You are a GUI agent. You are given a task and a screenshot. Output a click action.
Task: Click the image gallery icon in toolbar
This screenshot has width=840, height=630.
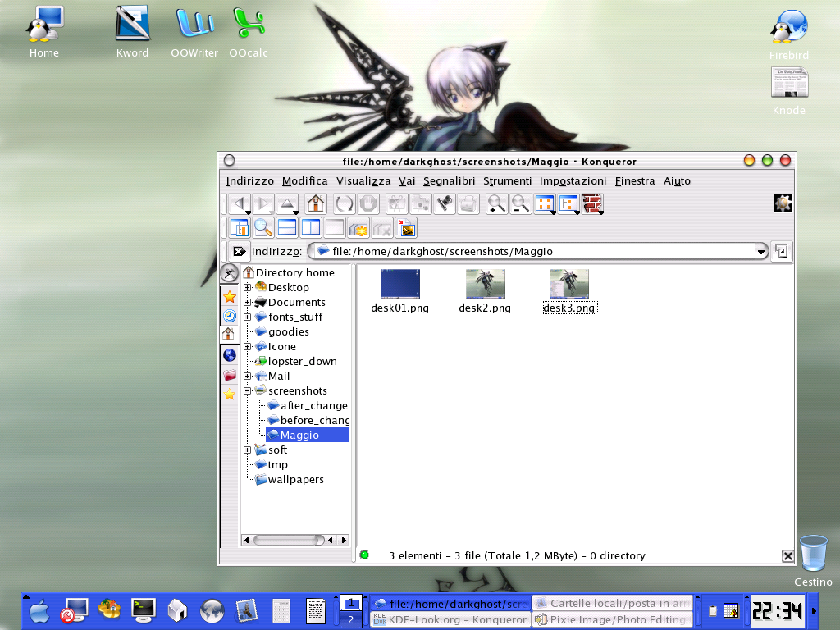pos(407,229)
